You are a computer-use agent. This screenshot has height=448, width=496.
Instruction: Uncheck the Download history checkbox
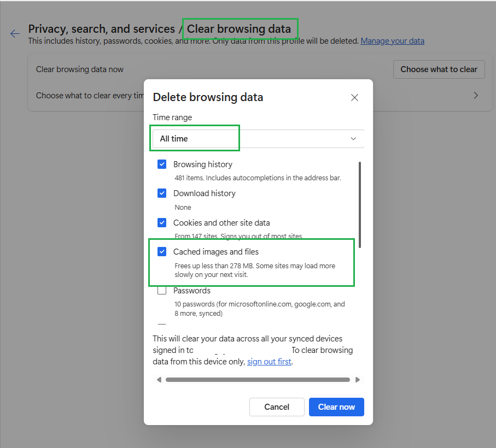coord(162,193)
